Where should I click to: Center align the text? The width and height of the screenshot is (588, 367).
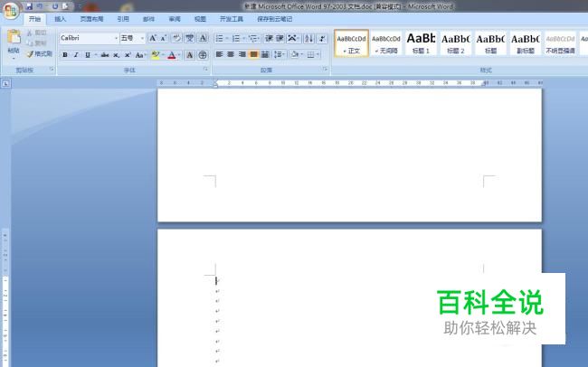click(231, 55)
